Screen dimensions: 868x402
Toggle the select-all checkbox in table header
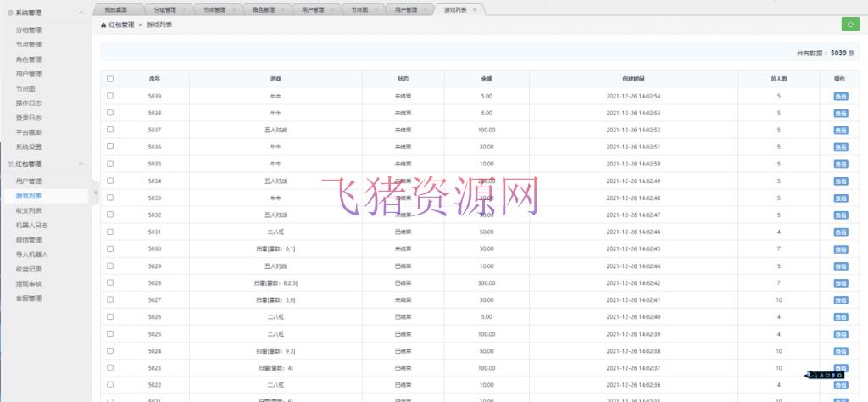(110, 79)
